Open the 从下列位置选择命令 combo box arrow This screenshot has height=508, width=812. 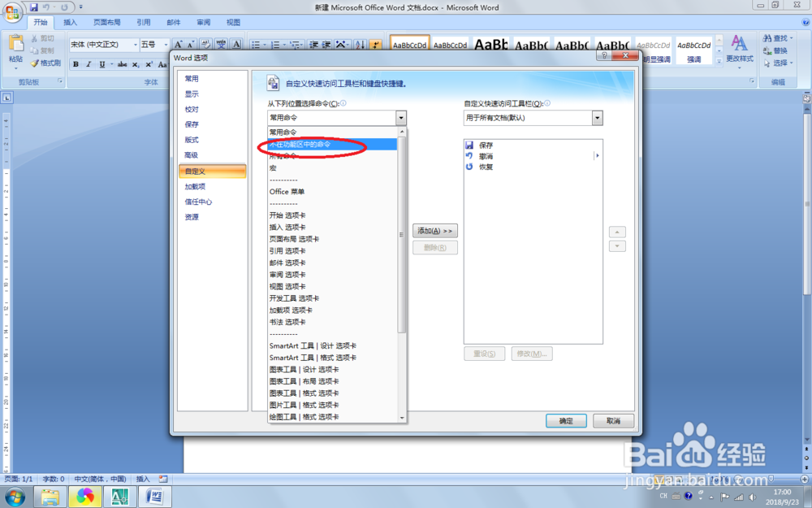[401, 118]
